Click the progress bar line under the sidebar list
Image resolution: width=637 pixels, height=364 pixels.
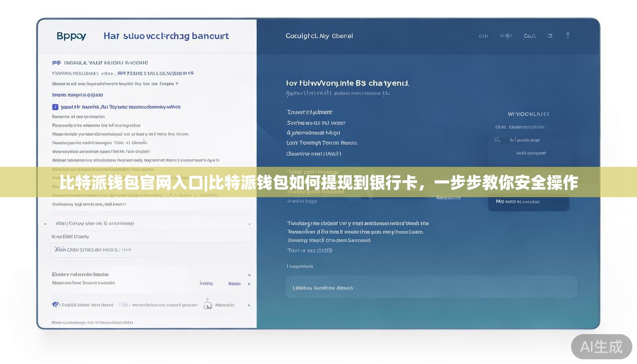click(149, 213)
